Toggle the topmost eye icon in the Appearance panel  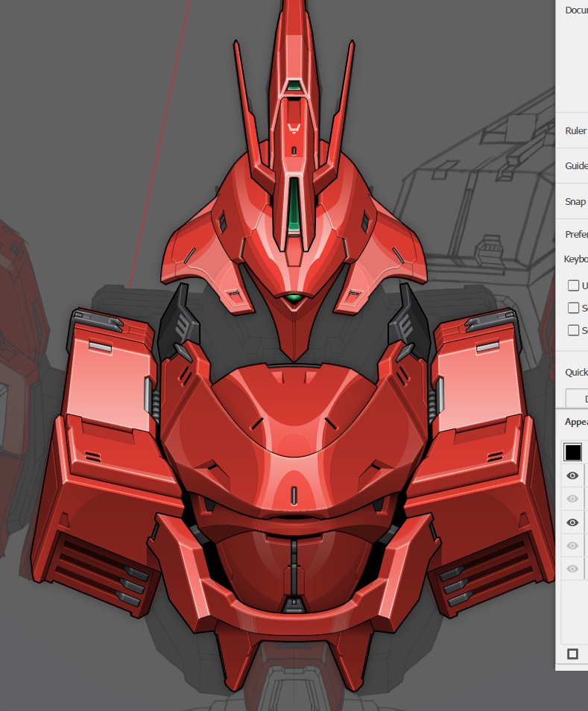pos(572,475)
